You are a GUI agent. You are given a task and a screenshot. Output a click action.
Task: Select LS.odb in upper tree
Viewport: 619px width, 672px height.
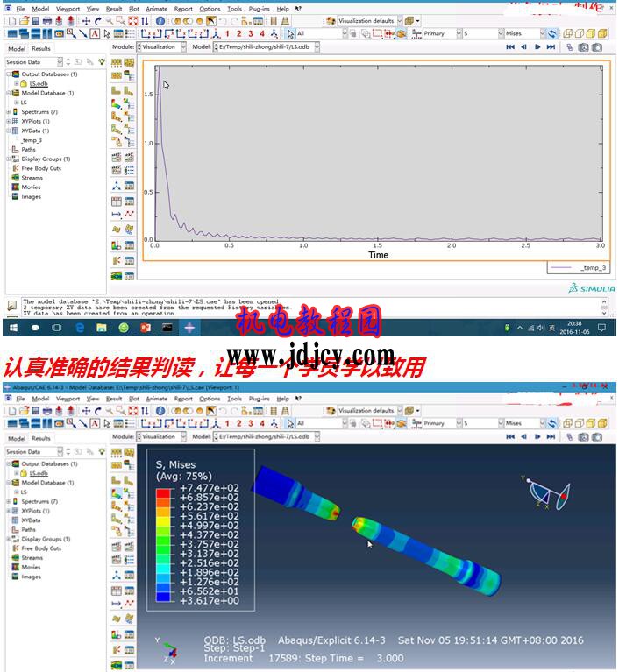coord(39,83)
